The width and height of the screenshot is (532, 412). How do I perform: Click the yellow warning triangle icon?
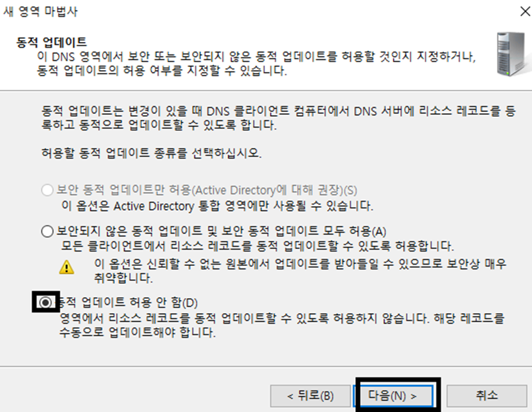coord(66,267)
